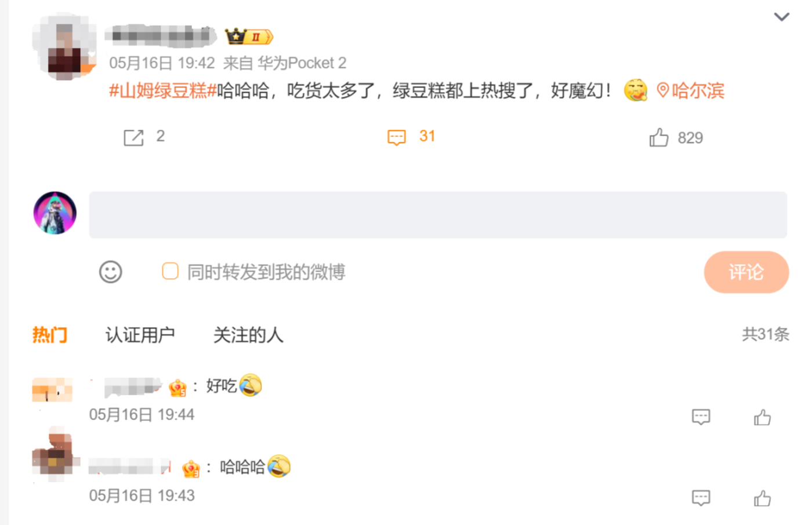
Task: Open the 哈尔滨 location link
Action: (690, 91)
